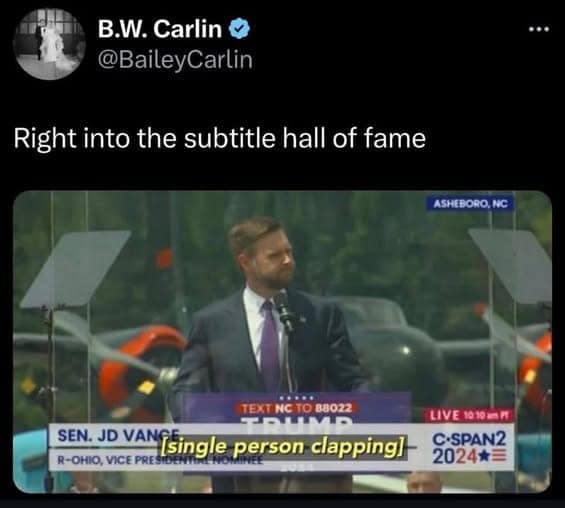Viewport: 565px width, 508px height.
Task: Click the 2024 star-flag graphic under C-SPAN2
Action: [x=469, y=457]
